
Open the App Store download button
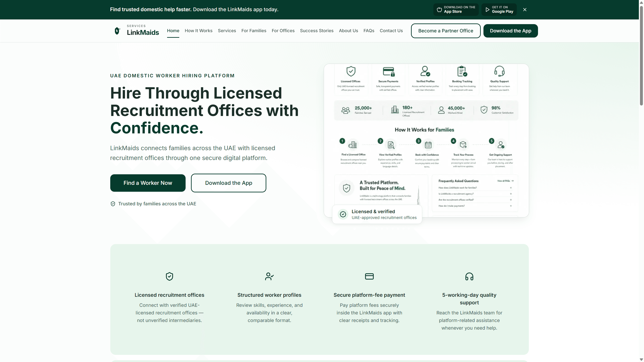coord(456,9)
